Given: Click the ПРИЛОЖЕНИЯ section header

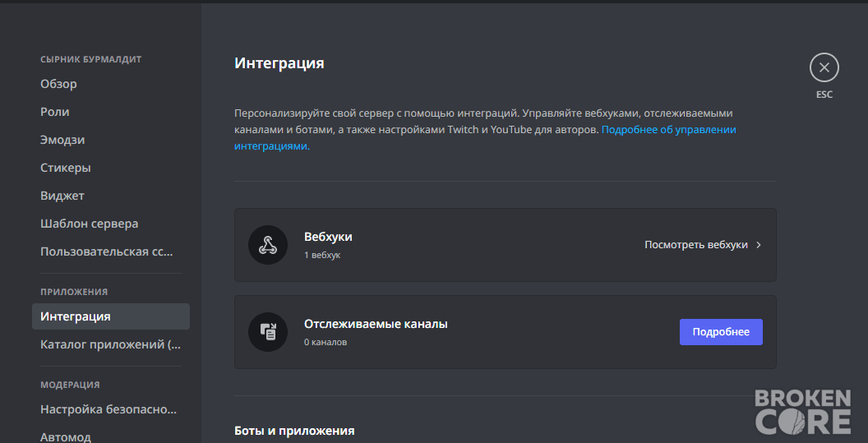Looking at the screenshot, I should tap(74, 292).
